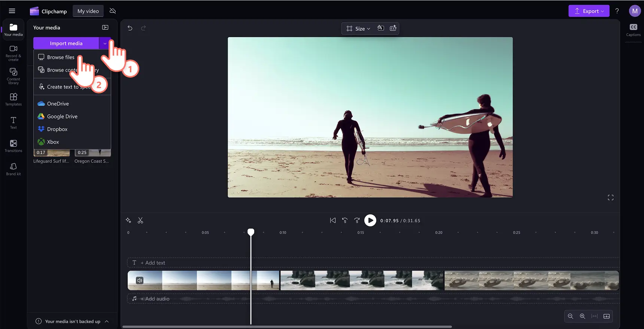Import from Dropbox
Image resolution: width=644 pixels, height=329 pixels.
[72, 129]
